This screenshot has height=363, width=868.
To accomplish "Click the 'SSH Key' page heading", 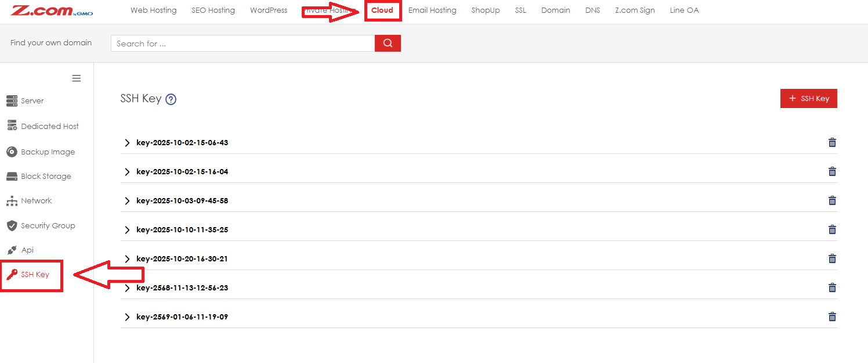I will 141,99.
